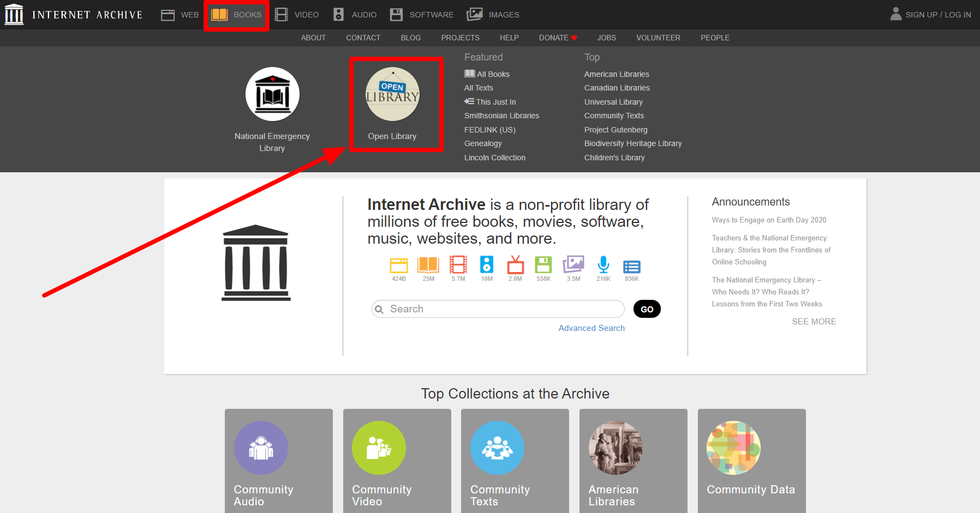Open the Help menu item
Viewport: 980px width, 513px height.
[x=509, y=38]
